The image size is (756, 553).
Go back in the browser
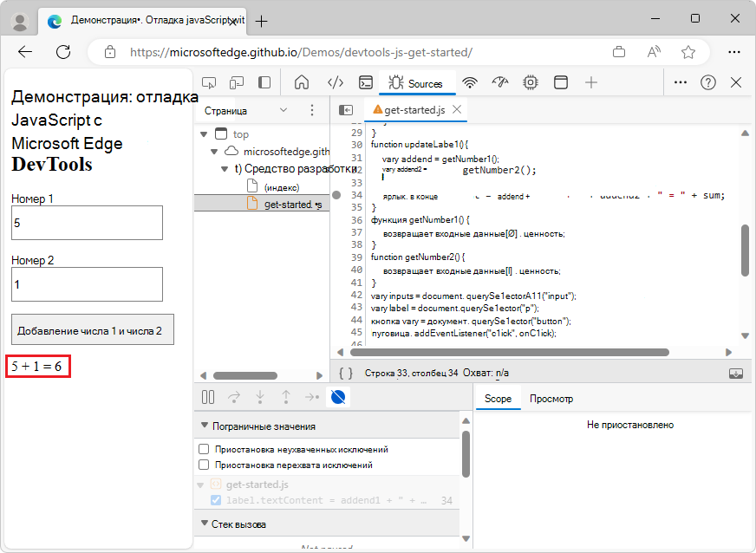point(25,52)
